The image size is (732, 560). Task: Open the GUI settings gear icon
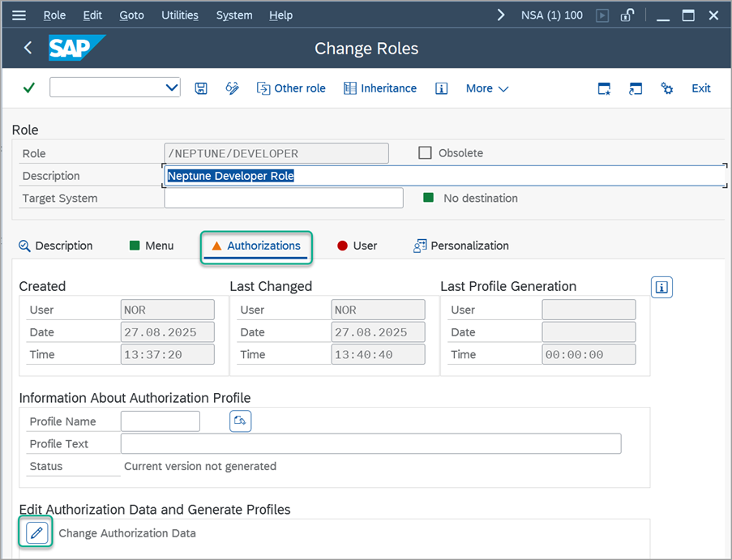[666, 88]
